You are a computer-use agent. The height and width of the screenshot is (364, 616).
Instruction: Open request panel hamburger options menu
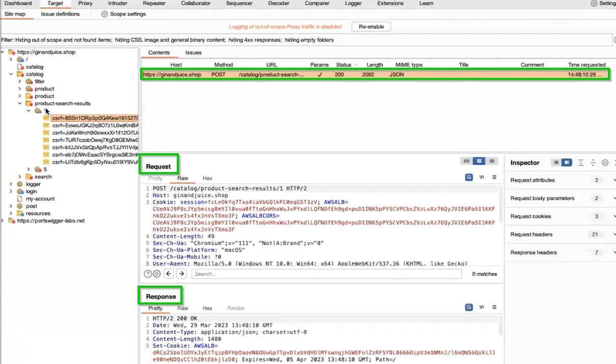pos(494,177)
